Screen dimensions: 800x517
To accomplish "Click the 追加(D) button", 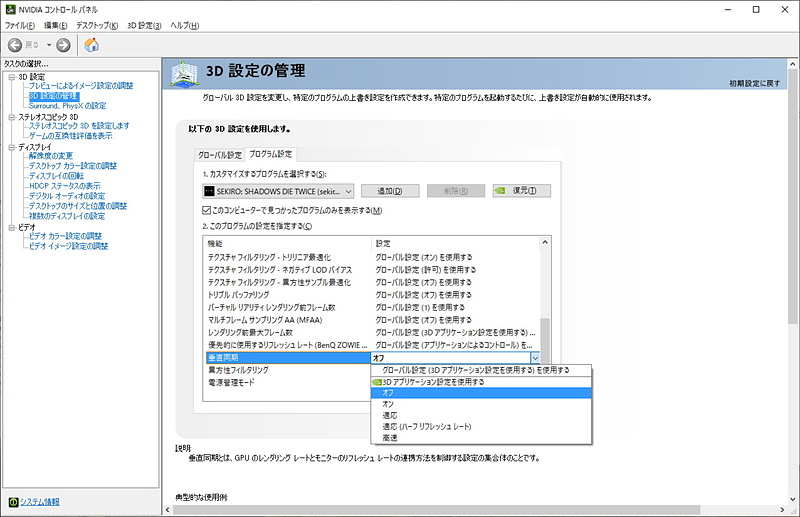I will [x=390, y=191].
